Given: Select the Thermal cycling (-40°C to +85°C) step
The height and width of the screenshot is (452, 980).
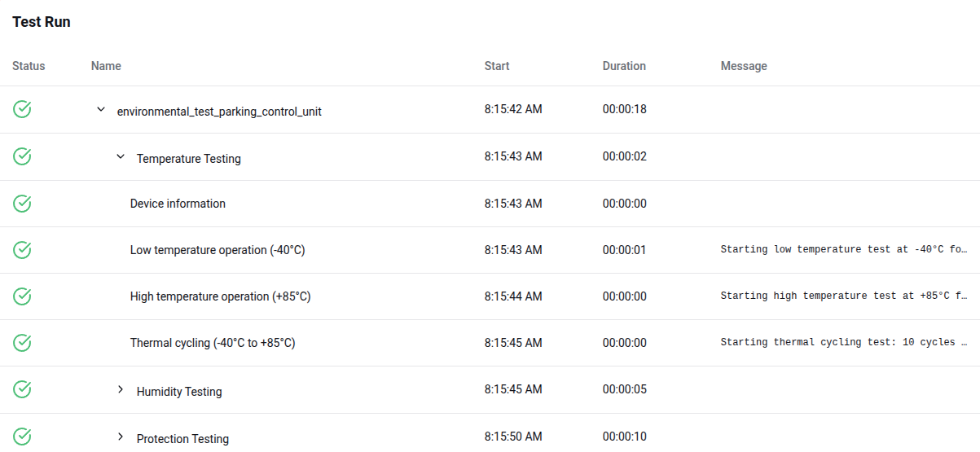Looking at the screenshot, I should [213, 343].
